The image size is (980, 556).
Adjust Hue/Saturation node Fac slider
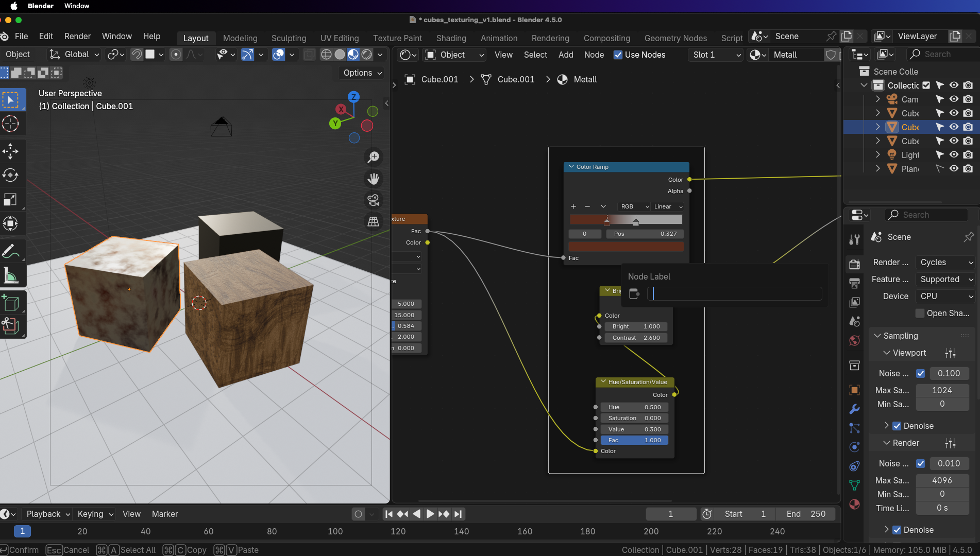click(634, 440)
